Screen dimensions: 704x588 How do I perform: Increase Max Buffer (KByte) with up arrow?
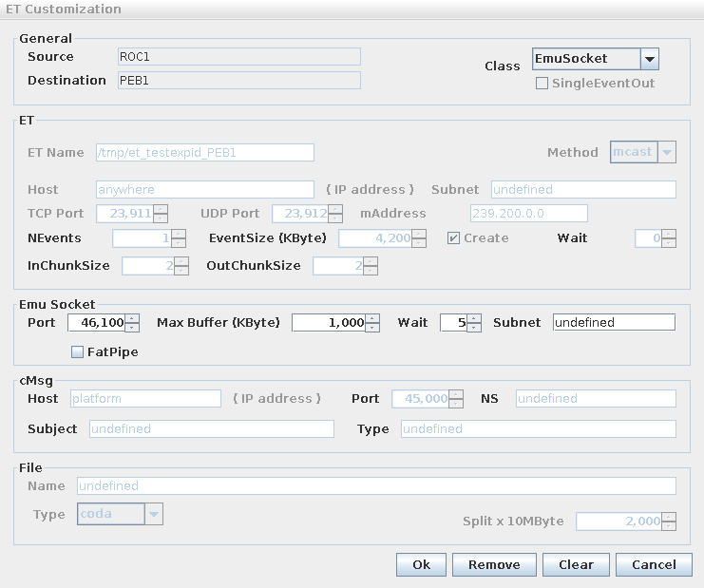[x=372, y=318]
